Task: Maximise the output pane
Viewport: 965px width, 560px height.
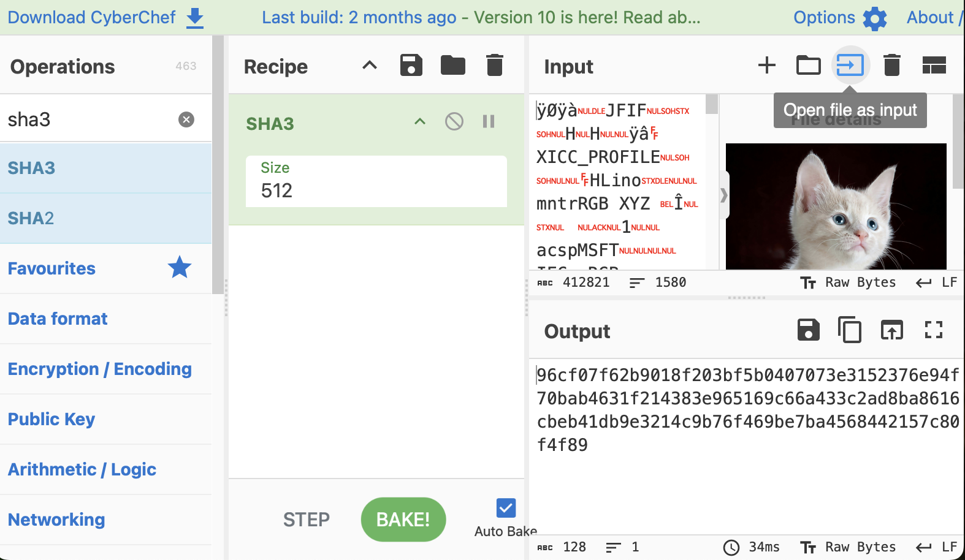Action: tap(933, 330)
